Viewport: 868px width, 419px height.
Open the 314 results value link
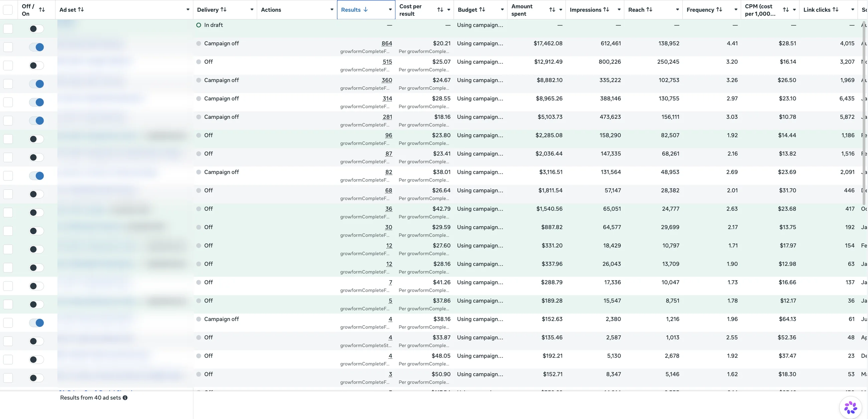coord(387,98)
